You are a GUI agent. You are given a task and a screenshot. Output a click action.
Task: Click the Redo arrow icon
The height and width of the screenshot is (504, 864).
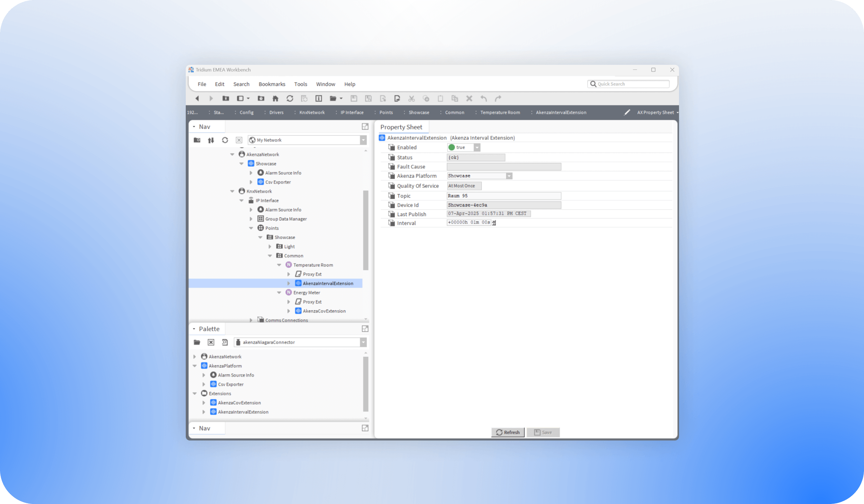pyautogui.click(x=498, y=98)
